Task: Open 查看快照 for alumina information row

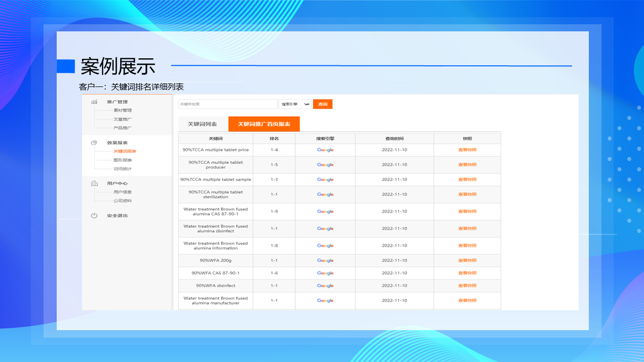Action: coord(467,246)
